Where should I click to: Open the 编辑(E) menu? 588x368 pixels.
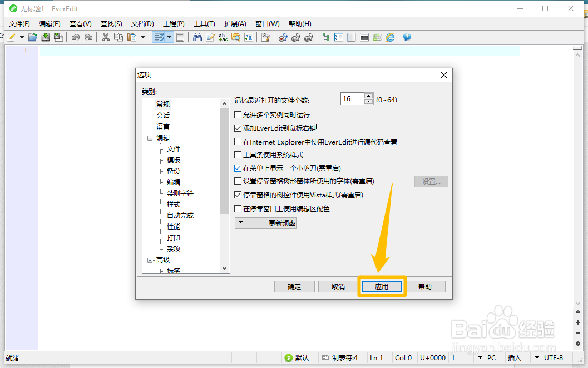(50, 23)
